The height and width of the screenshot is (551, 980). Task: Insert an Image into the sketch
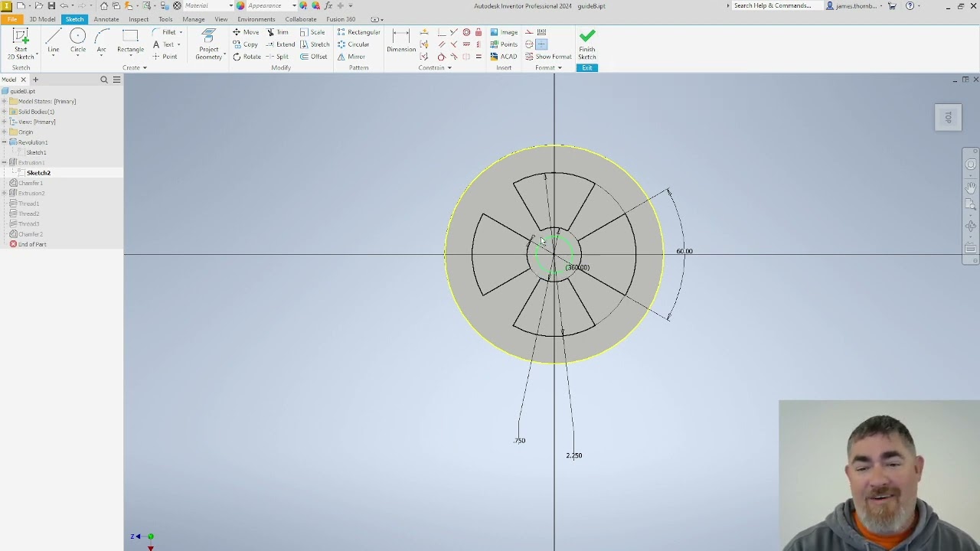[504, 32]
